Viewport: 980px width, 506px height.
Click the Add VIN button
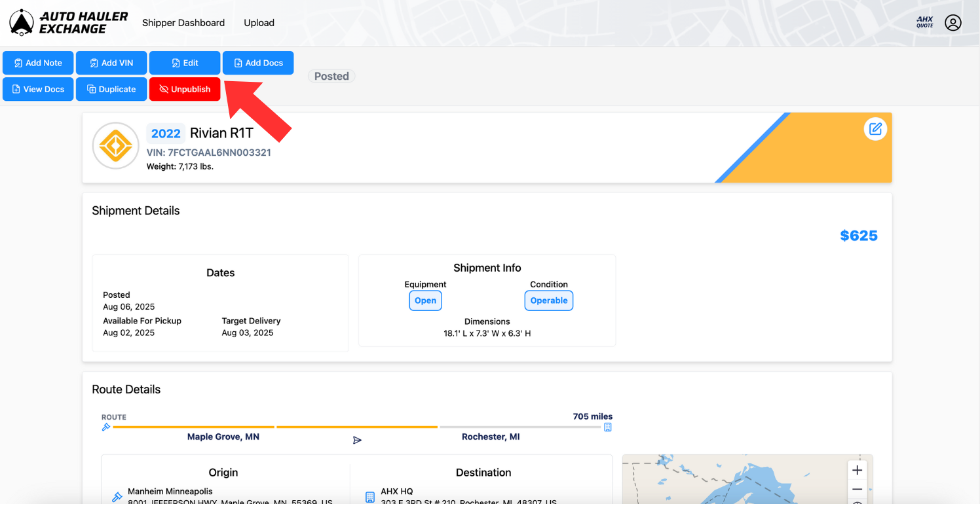pyautogui.click(x=111, y=63)
